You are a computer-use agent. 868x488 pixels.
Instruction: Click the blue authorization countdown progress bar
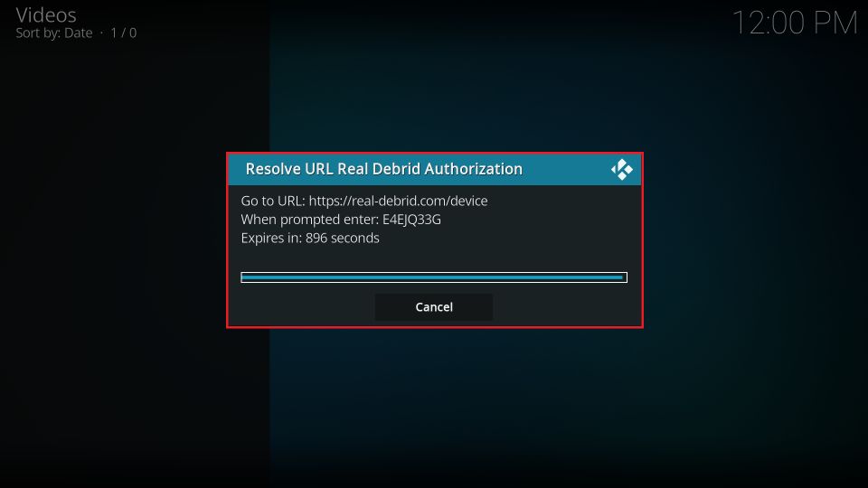pyautogui.click(x=434, y=277)
